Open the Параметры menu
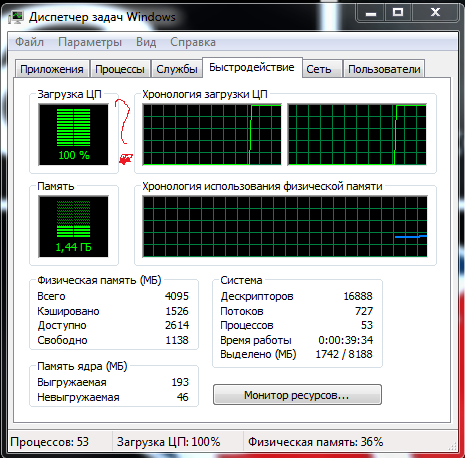This screenshot has width=465, height=458. tap(90, 42)
